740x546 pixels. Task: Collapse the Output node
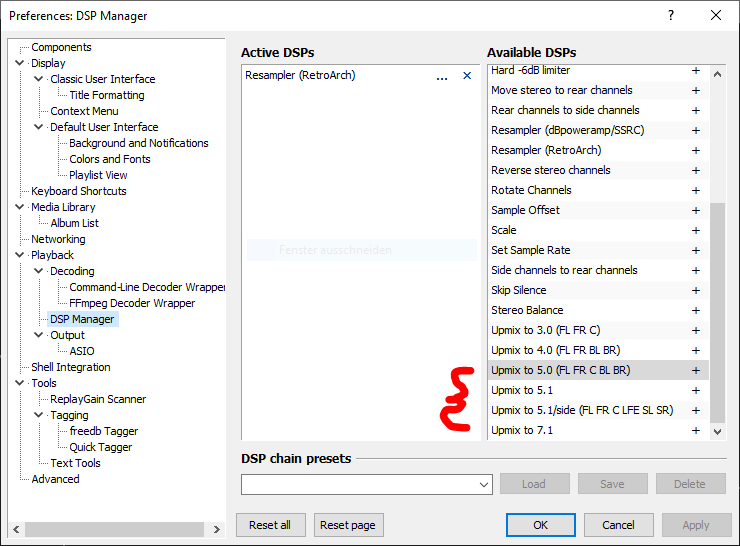pos(39,335)
